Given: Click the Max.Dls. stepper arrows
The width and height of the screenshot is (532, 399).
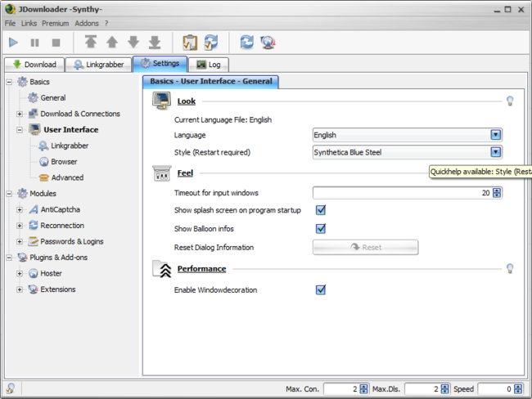Looking at the screenshot, I should click(444, 389).
